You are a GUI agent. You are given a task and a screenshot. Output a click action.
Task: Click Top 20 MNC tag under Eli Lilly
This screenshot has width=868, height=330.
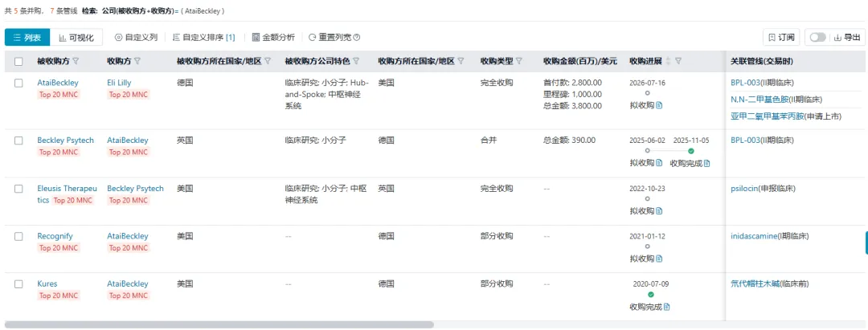tap(129, 95)
